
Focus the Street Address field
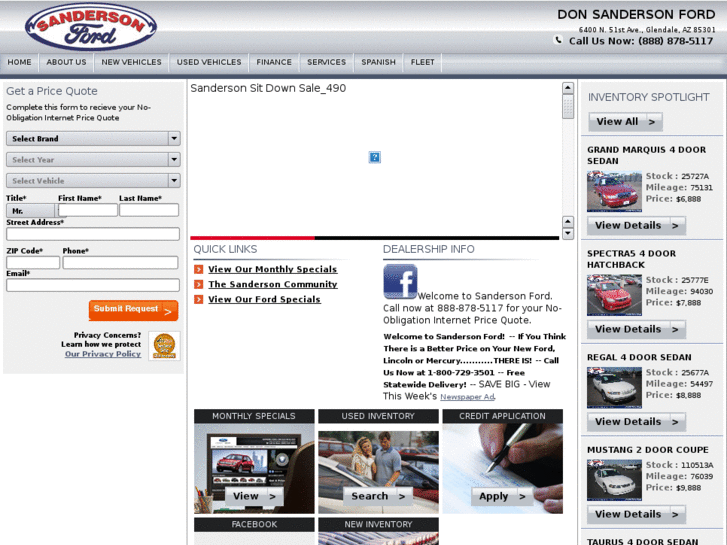93,234
